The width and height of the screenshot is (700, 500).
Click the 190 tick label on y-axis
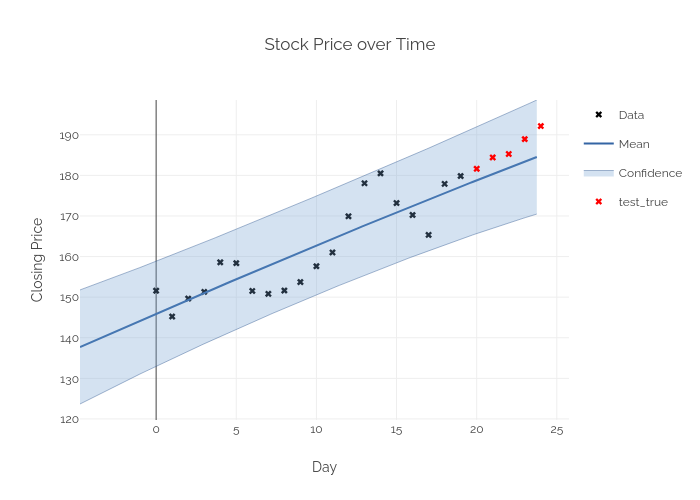click(67, 135)
